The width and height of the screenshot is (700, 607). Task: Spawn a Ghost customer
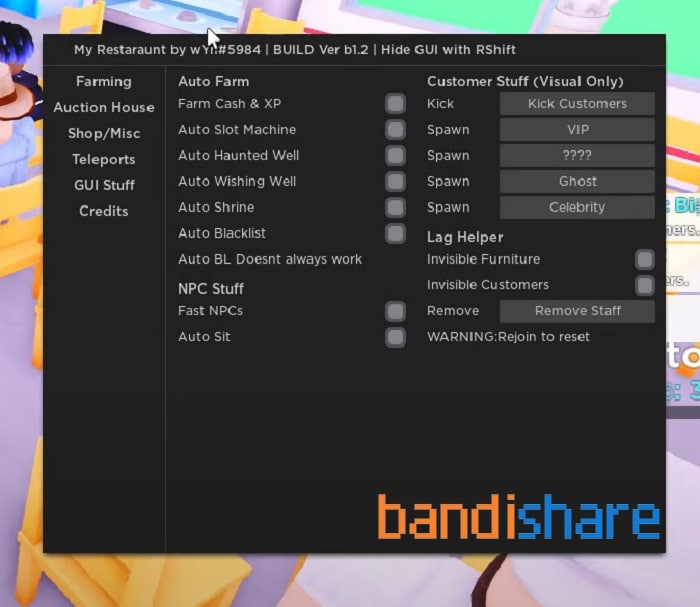[x=577, y=182]
